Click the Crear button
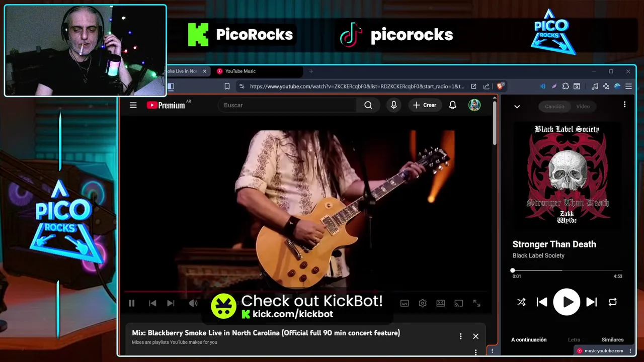This screenshot has height=362, width=644. point(425,105)
